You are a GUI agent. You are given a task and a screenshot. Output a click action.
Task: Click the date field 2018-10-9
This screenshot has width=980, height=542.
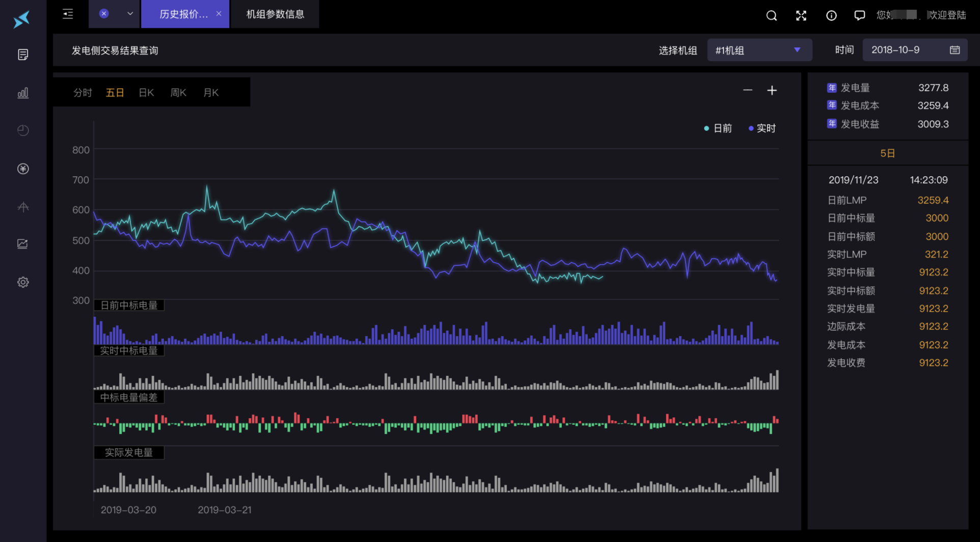915,50
